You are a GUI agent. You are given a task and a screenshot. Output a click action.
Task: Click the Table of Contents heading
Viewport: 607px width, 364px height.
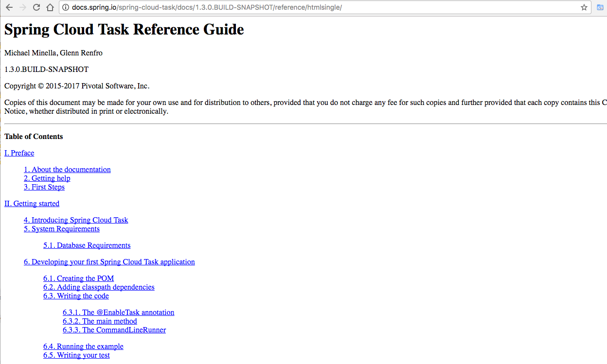(34, 137)
